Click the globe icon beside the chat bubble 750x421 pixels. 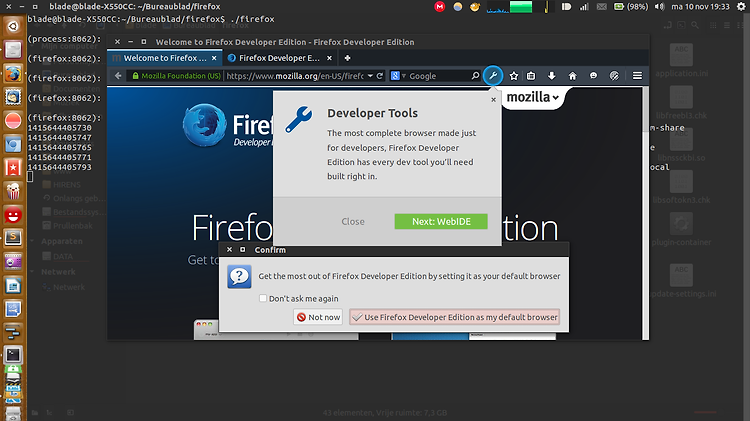[x=614, y=76]
